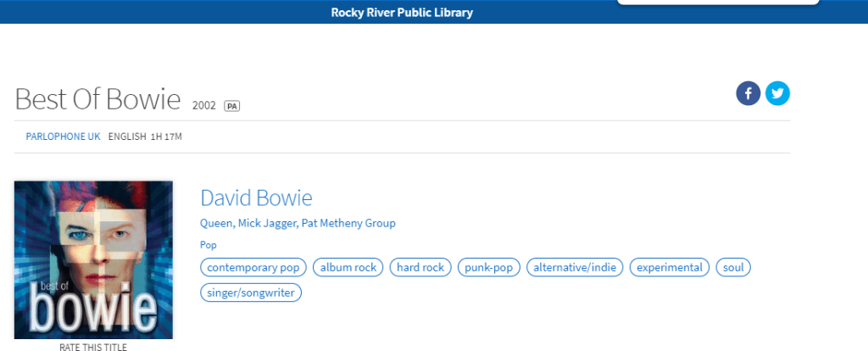Share on Twitter icon
This screenshot has height=351, width=868.
click(777, 93)
